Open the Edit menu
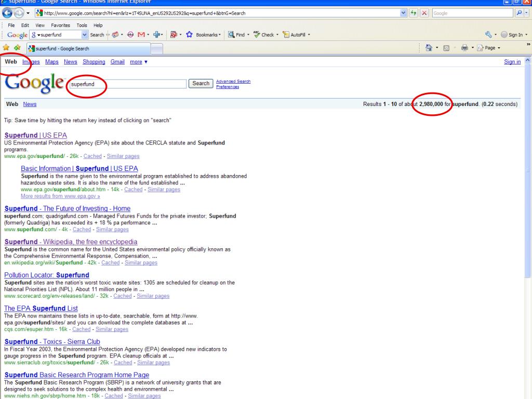 click(25, 25)
